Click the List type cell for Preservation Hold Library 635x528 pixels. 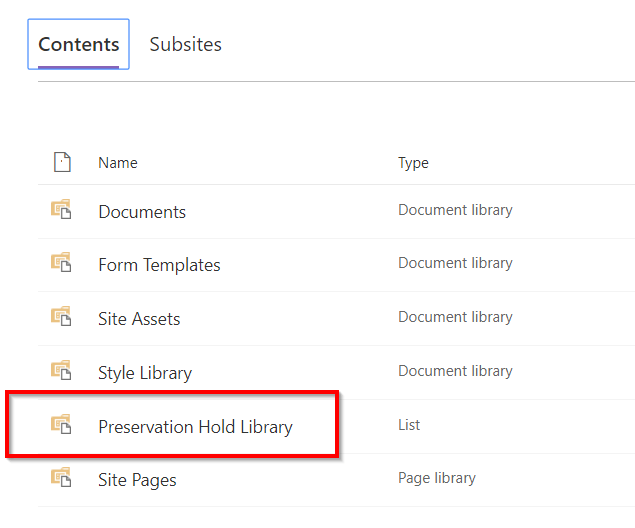(x=409, y=425)
